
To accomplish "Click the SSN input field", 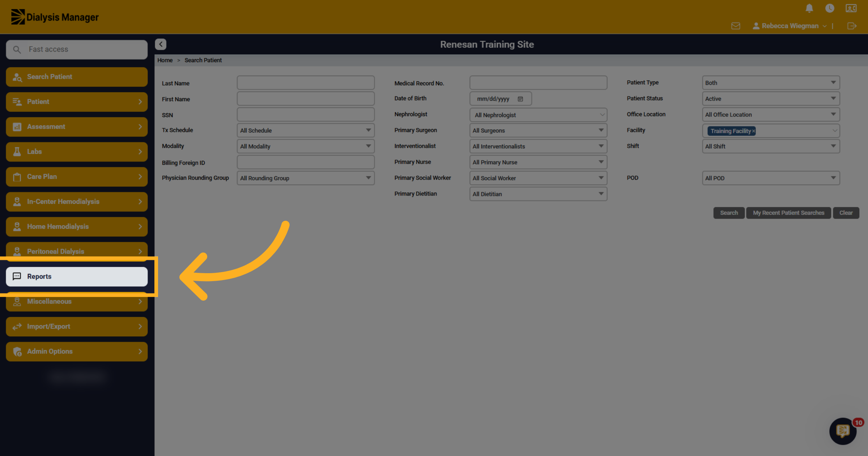I will tap(306, 115).
